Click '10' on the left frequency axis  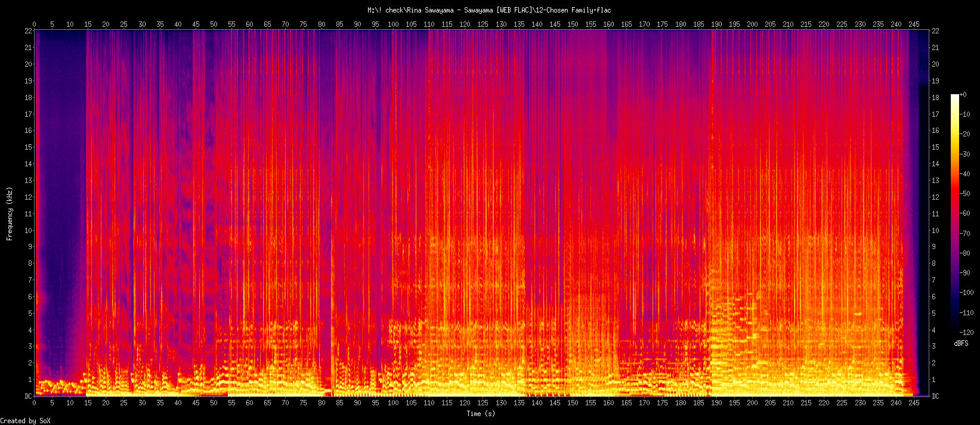click(28, 230)
